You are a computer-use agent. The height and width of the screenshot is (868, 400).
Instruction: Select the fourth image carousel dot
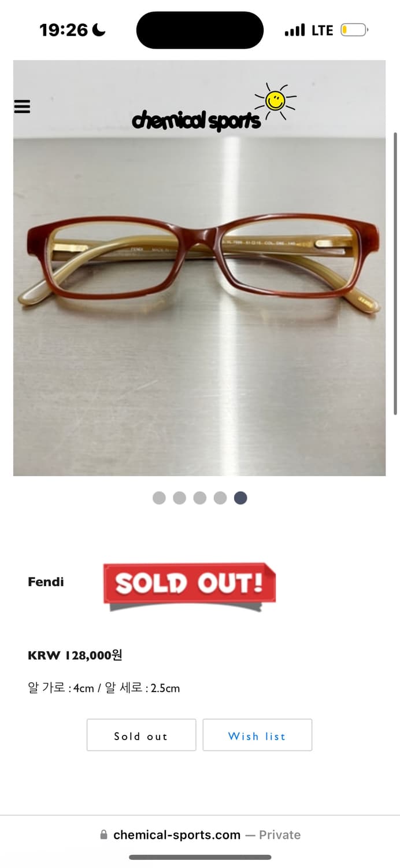coord(220,498)
